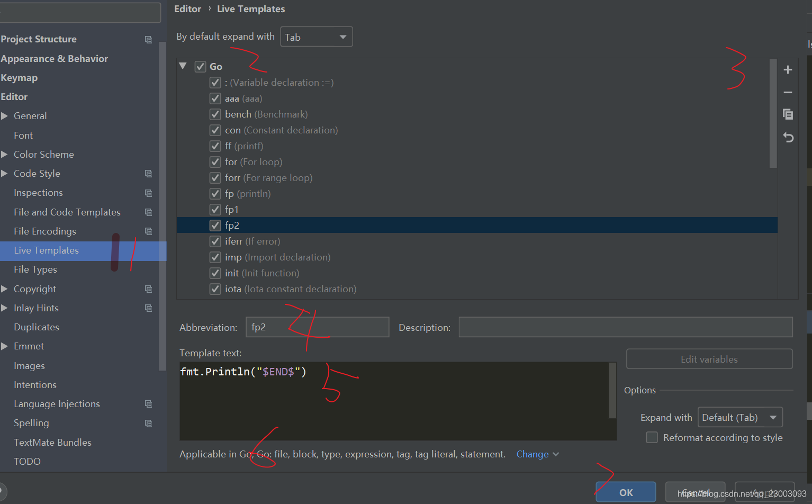Viewport: 812px width, 504px height.
Task: Restore deleted templates with the undo icon
Action: (788, 138)
